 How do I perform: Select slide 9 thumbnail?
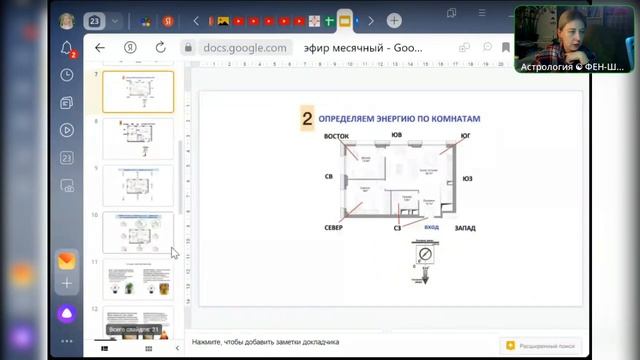pyautogui.click(x=138, y=186)
